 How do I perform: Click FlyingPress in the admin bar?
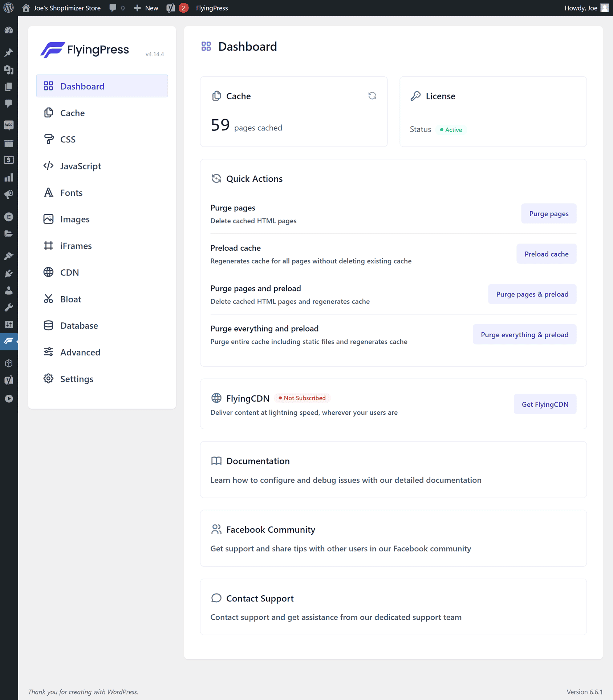point(212,8)
